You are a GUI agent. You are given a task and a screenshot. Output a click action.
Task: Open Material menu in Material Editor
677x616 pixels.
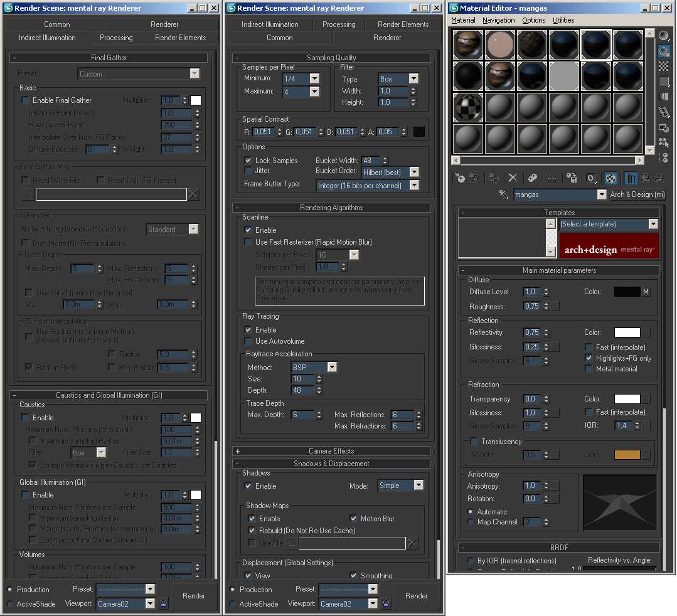pyautogui.click(x=463, y=20)
